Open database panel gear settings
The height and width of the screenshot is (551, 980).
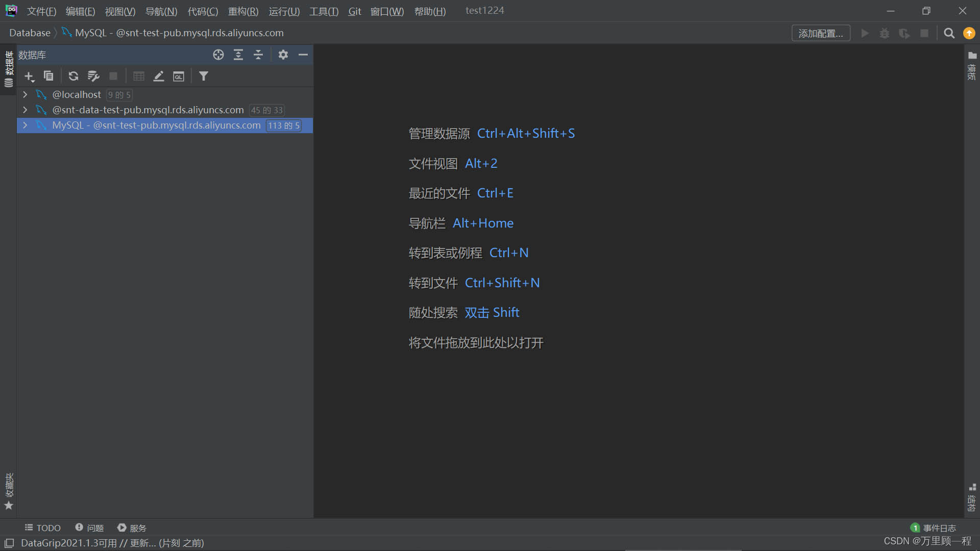pos(283,55)
